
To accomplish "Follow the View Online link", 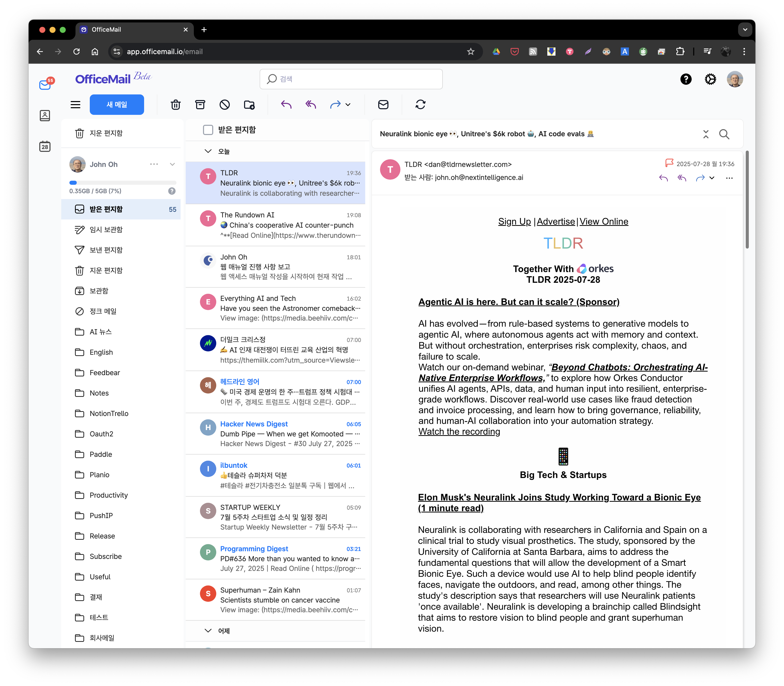I will [x=604, y=222].
